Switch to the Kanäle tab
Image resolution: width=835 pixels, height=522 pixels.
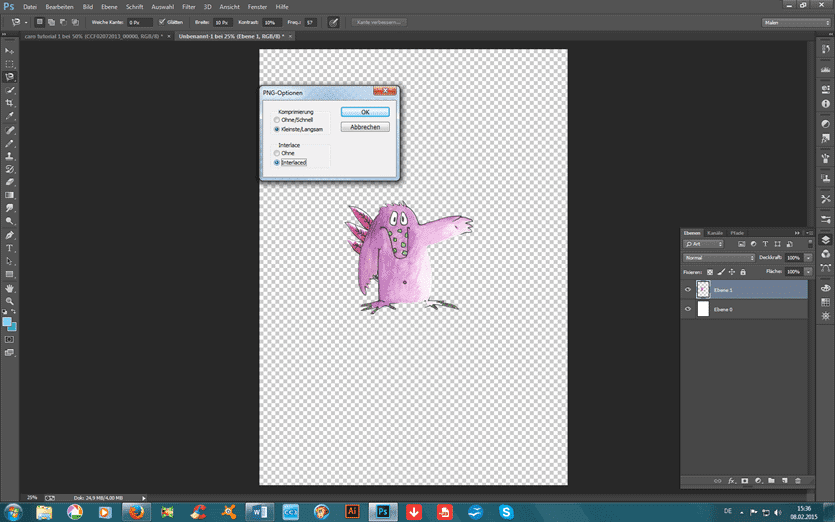pyautogui.click(x=715, y=233)
